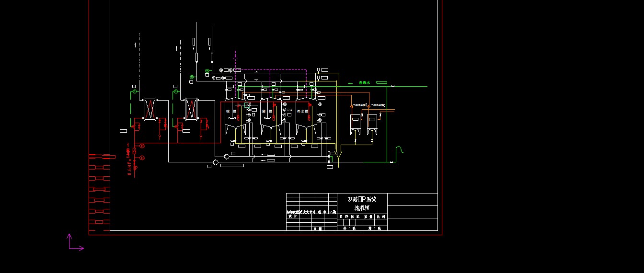
Task: Pick the magenta dashed line arrow at top
Action: click(235, 57)
